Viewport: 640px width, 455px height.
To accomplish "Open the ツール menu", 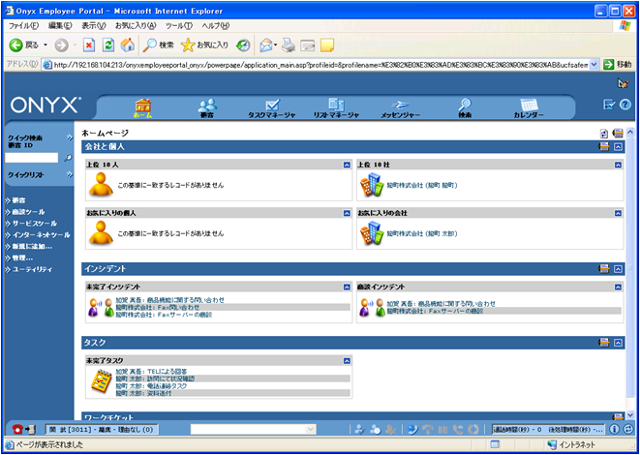I will 179,25.
